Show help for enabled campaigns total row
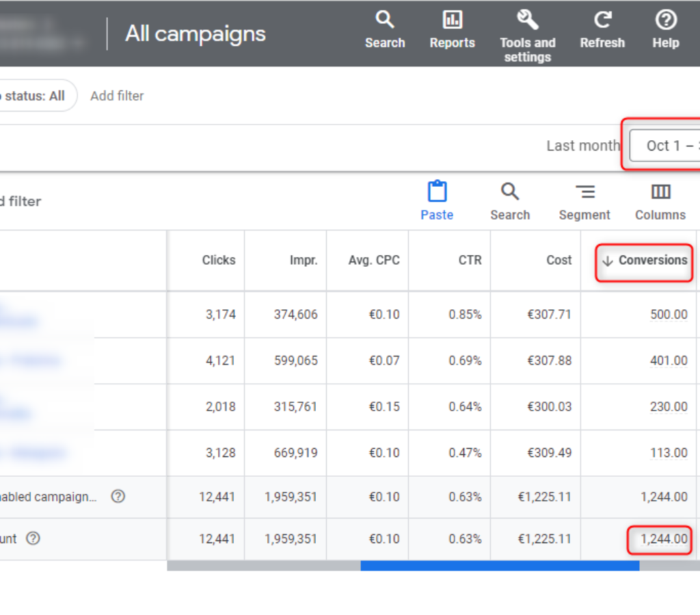Viewport: 700px width, 615px height. [118, 497]
